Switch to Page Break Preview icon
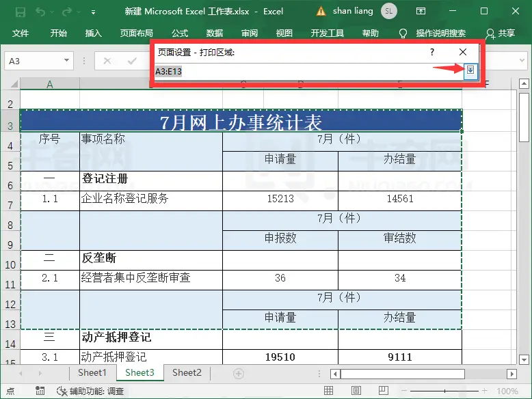532x399 pixels. [x=384, y=391]
